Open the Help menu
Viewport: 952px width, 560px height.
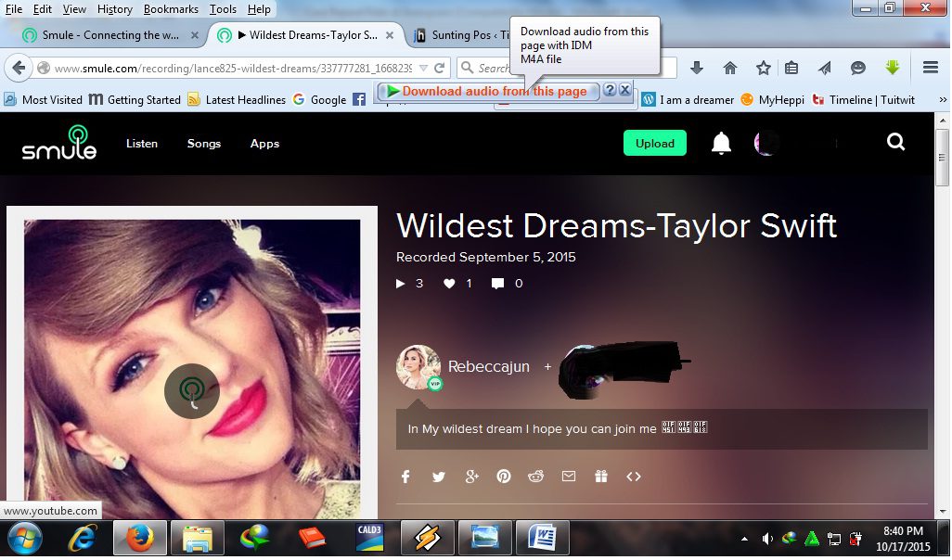(x=259, y=9)
